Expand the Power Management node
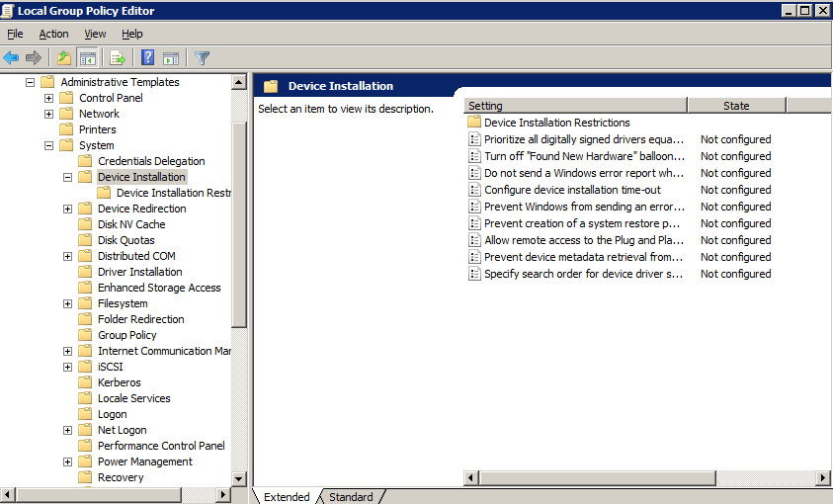This screenshot has height=504, width=833. click(x=67, y=462)
